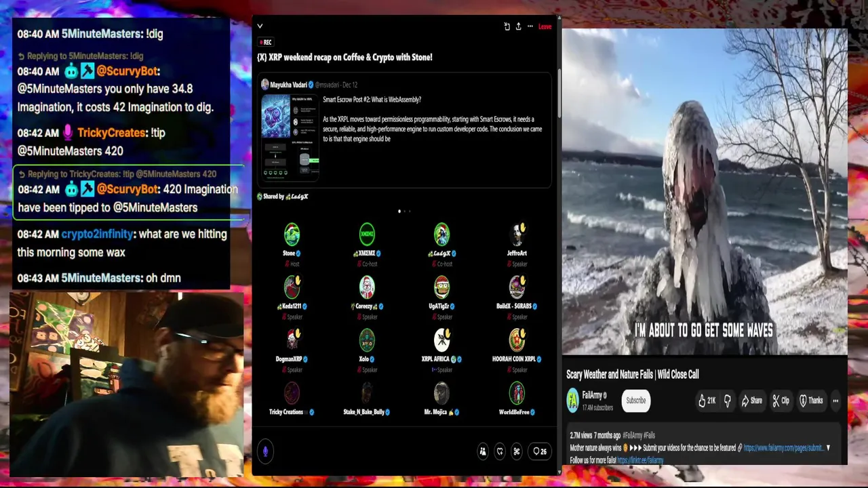Click the clip/command icon in Space footer

point(517,451)
